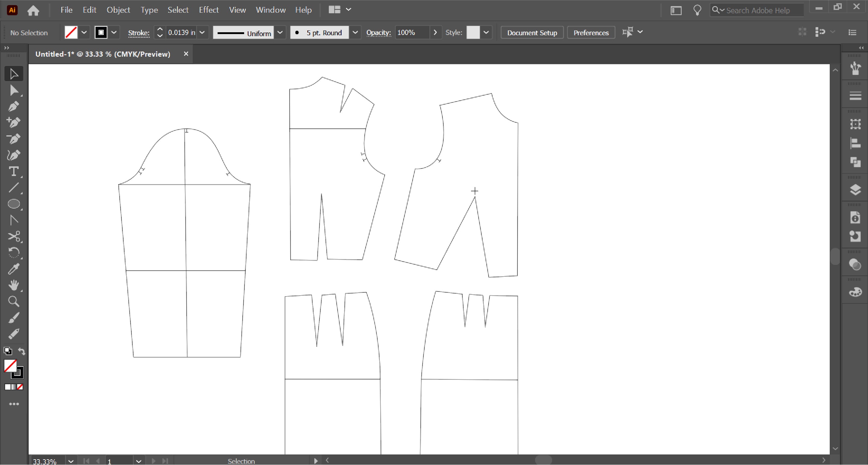Open Document Setup
Screen dimensions: 868x465
pyautogui.click(x=532, y=32)
